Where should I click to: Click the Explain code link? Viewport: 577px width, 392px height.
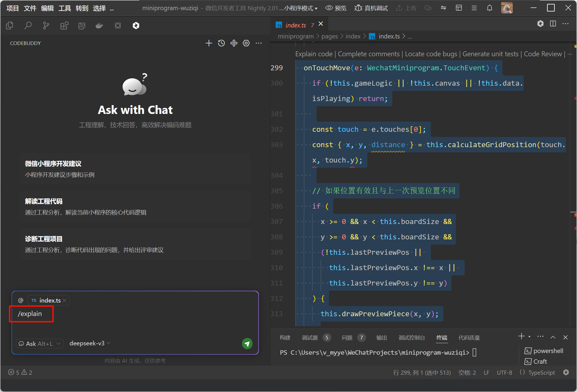(314, 54)
